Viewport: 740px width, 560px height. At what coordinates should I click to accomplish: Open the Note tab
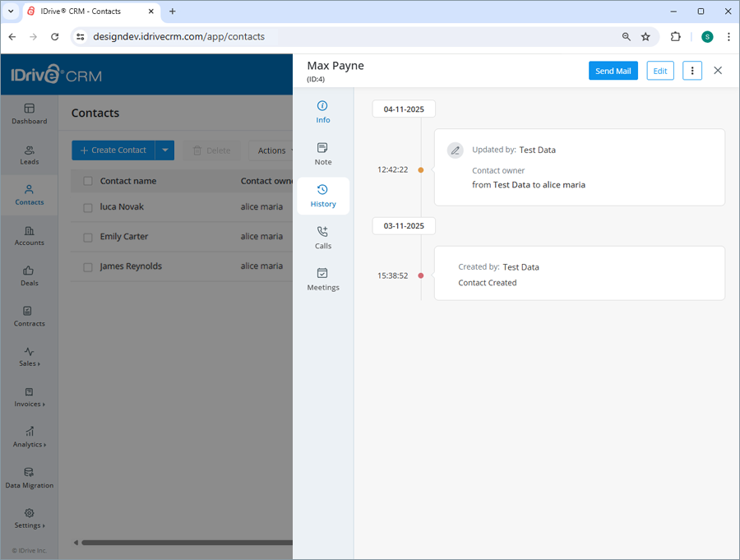322,153
